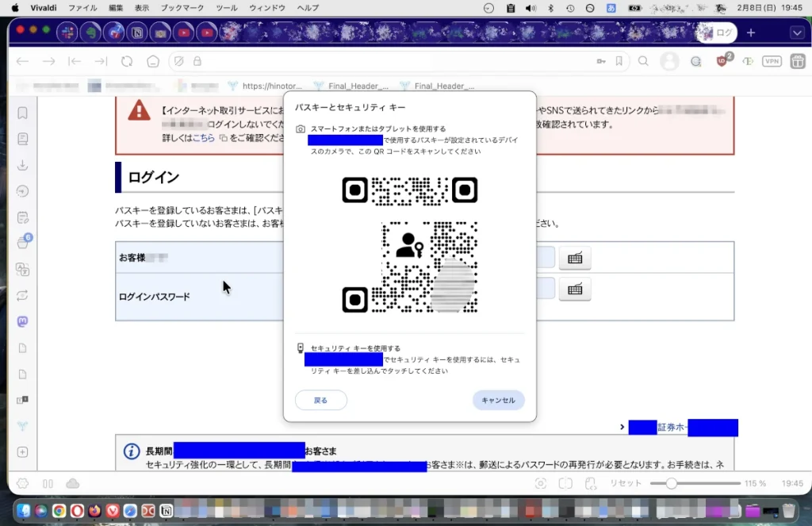The image size is (812, 526).
Task: Adjust the page zoom slider
Action: tap(672, 483)
